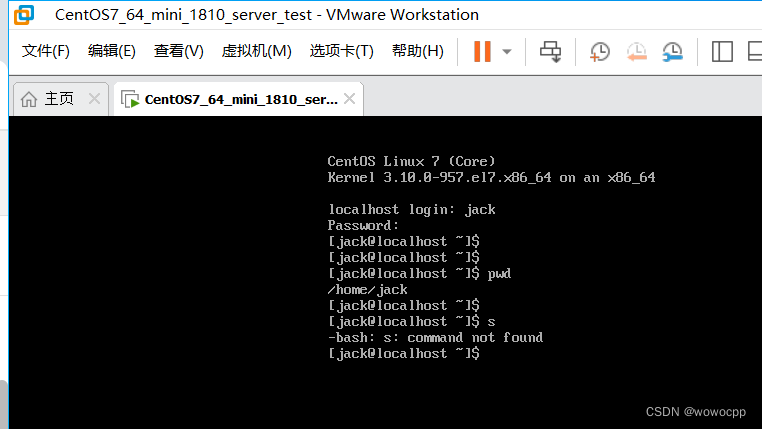Click the 'Password:' line in console
The image size is (762, 429).
[x=363, y=225]
